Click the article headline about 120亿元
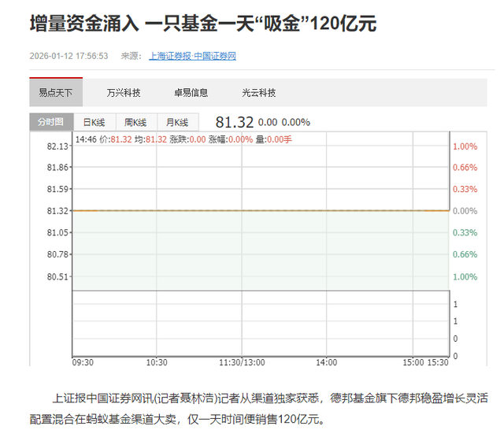Viewport: 504px width, 437px height. (203, 24)
